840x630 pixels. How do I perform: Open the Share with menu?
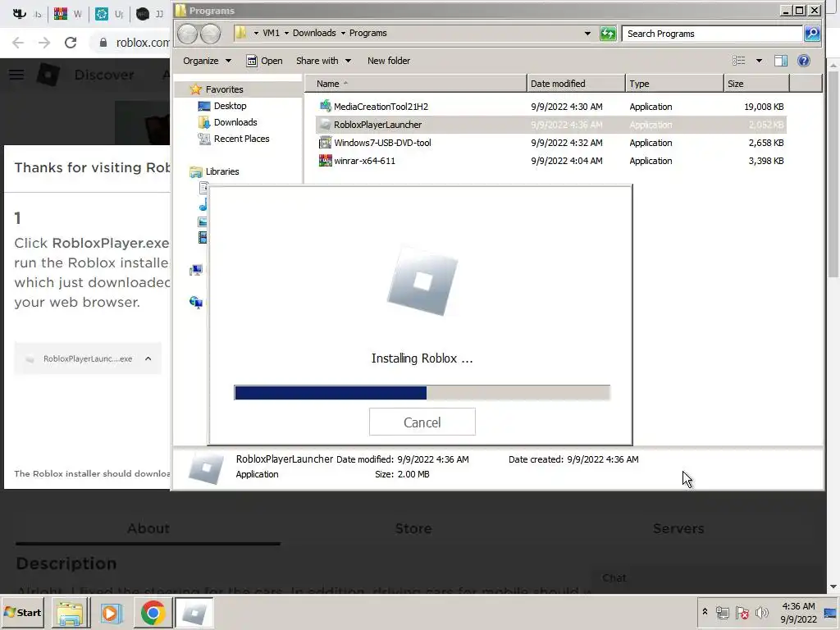(323, 61)
